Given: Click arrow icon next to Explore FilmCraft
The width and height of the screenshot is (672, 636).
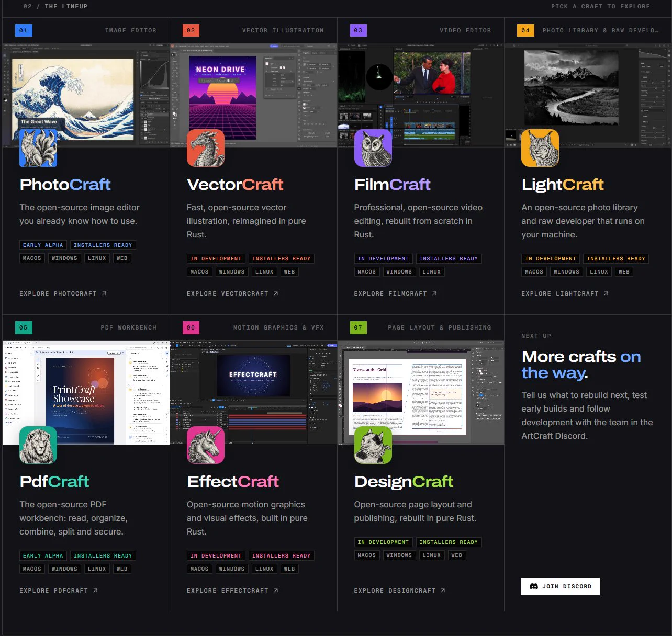Looking at the screenshot, I should pyautogui.click(x=434, y=293).
